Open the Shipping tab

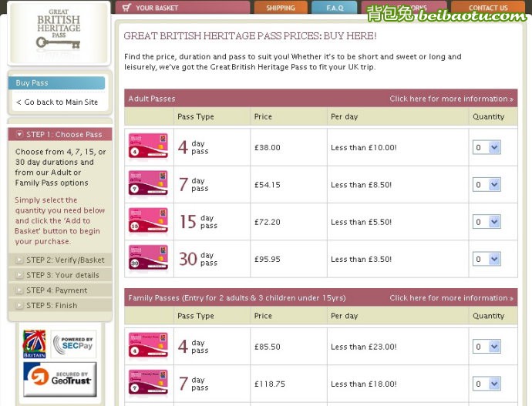point(281,8)
